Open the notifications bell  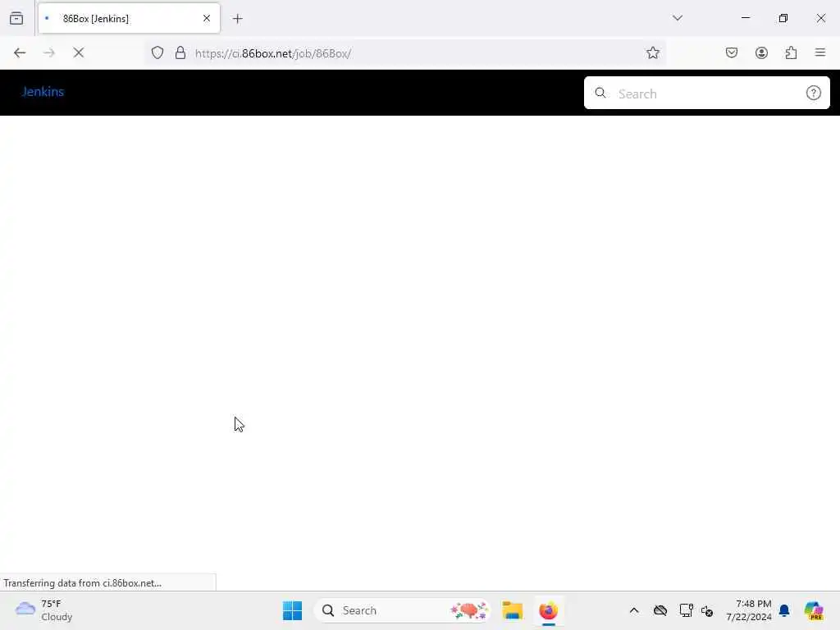(x=784, y=610)
